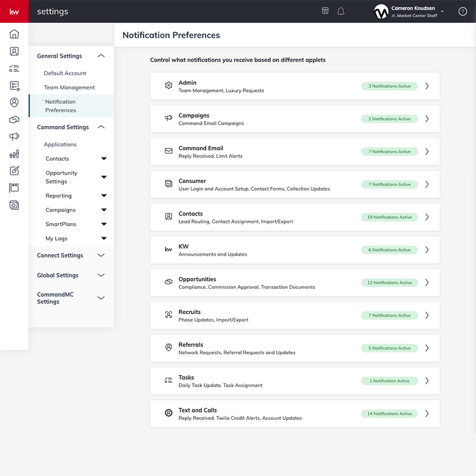Select Notification Preferences menu item
Screen dimensions: 476x476
pyautogui.click(x=71, y=106)
